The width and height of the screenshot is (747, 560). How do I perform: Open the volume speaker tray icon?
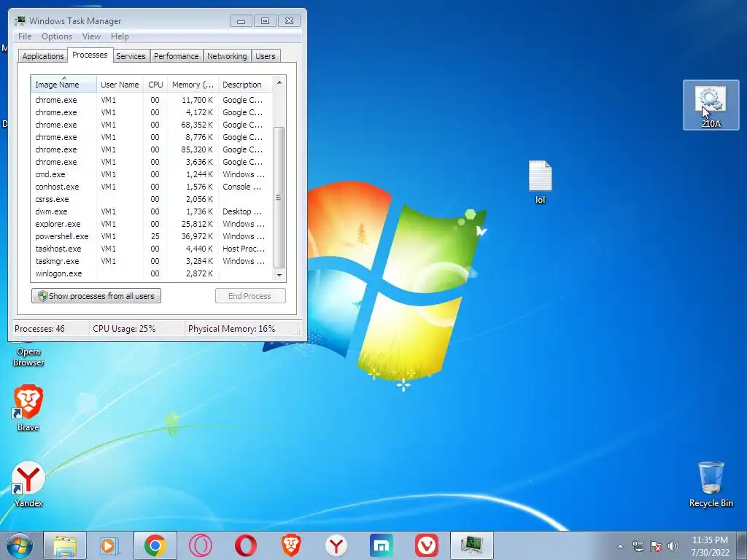coord(673,546)
